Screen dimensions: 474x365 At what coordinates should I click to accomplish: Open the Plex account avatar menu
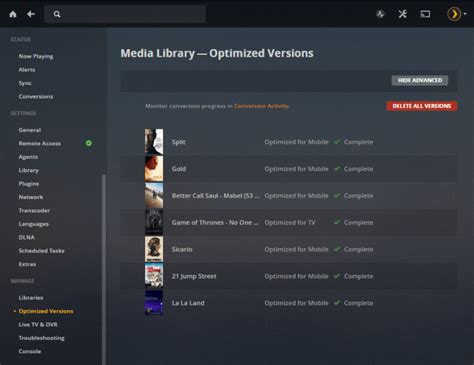[x=454, y=14]
